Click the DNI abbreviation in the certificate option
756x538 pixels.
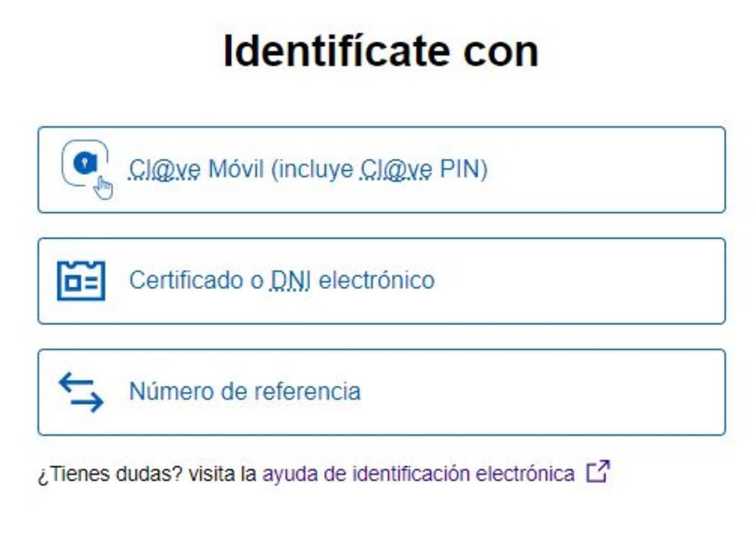[x=289, y=280]
